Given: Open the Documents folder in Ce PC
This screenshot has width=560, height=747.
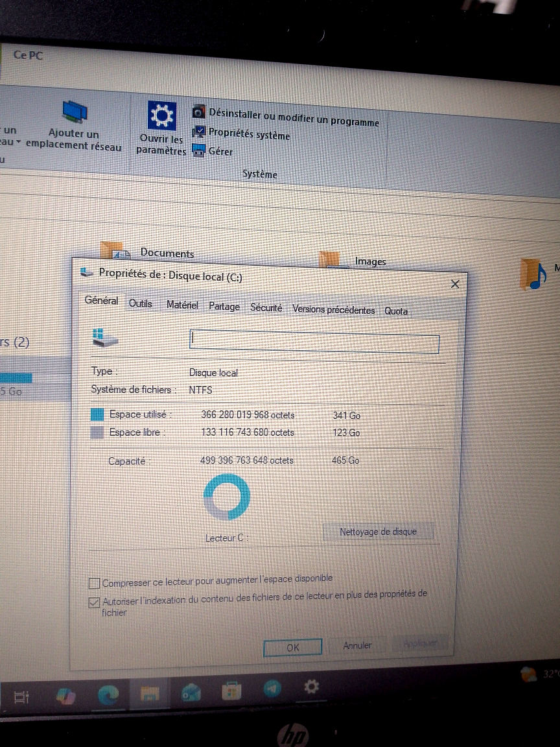Looking at the screenshot, I should pyautogui.click(x=148, y=251).
